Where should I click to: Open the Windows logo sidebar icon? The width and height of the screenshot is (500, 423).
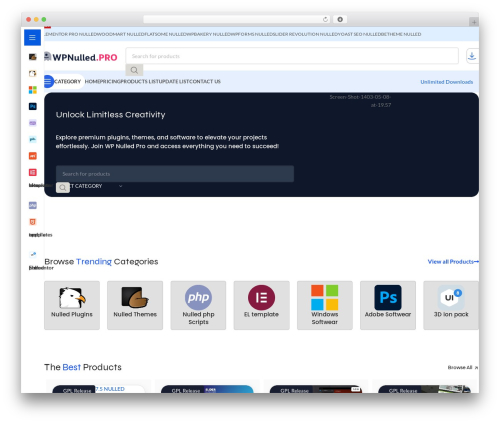(x=32, y=90)
